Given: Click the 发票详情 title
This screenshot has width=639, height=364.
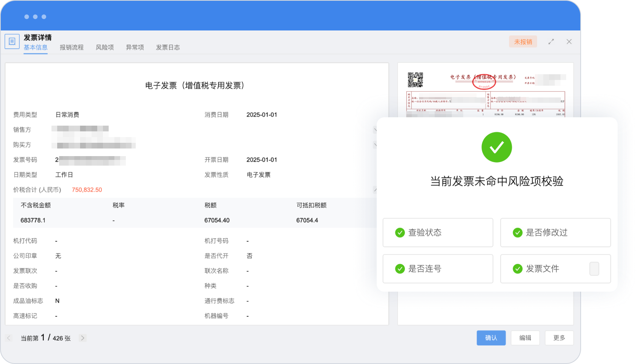Looking at the screenshot, I should pos(37,37).
